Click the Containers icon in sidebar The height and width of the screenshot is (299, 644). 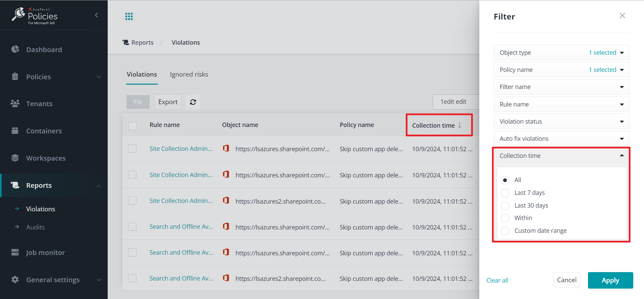[x=15, y=131]
